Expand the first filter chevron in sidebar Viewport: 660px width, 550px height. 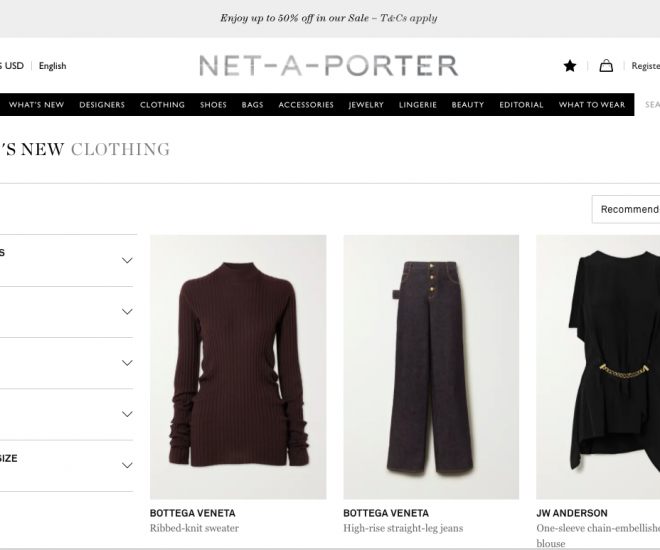[127, 260]
